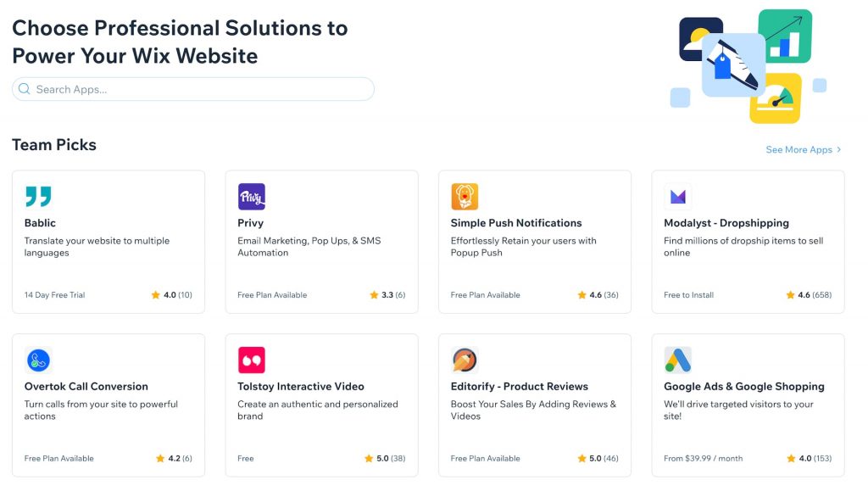Screen dimensions: 868x497
Task: Click 'Boost Your Sales By Adding Reviews' text
Action: [x=533, y=410]
